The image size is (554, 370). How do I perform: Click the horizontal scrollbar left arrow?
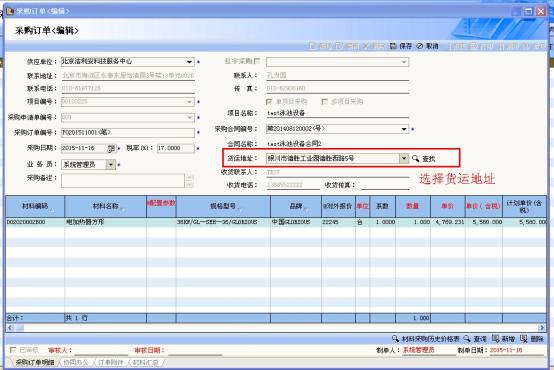(x=10, y=328)
